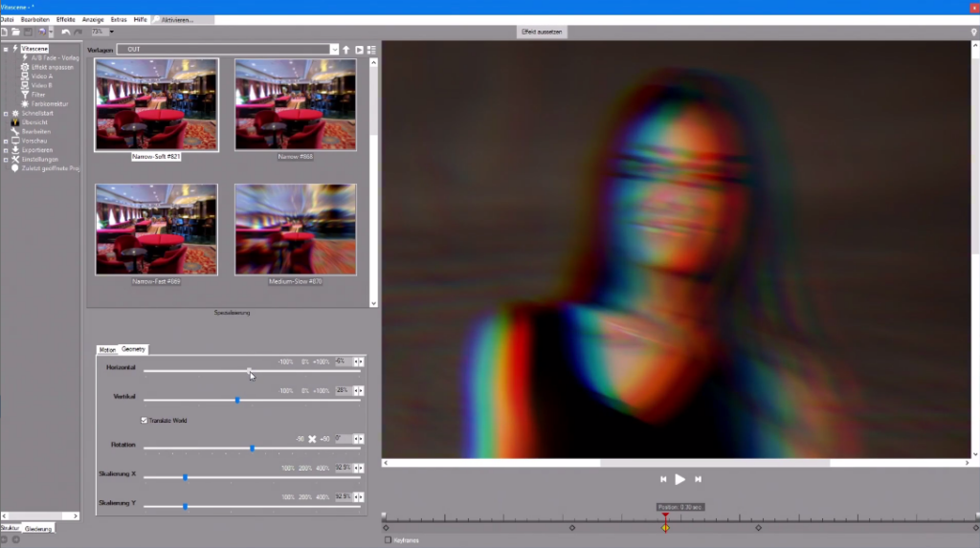Increase Vertikal value with right stepper arrow
Image resolution: width=980 pixels, height=548 pixels.
[x=361, y=390]
